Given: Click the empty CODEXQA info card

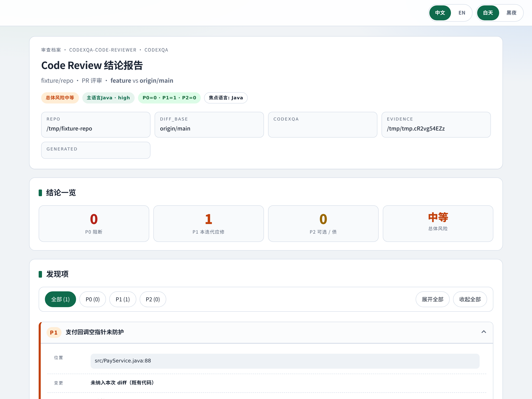Looking at the screenshot, I should click(x=323, y=124).
